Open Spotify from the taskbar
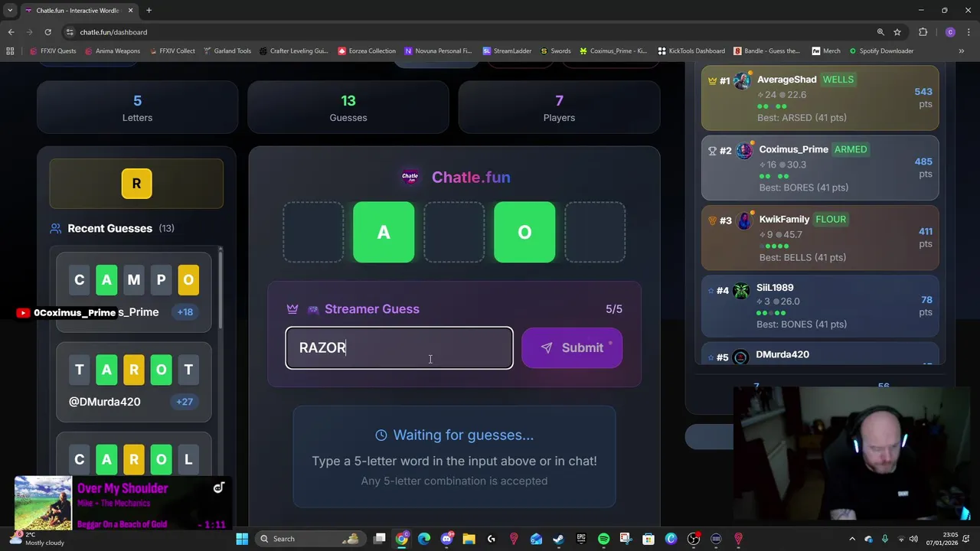This screenshot has width=980, height=551. pyautogui.click(x=603, y=539)
